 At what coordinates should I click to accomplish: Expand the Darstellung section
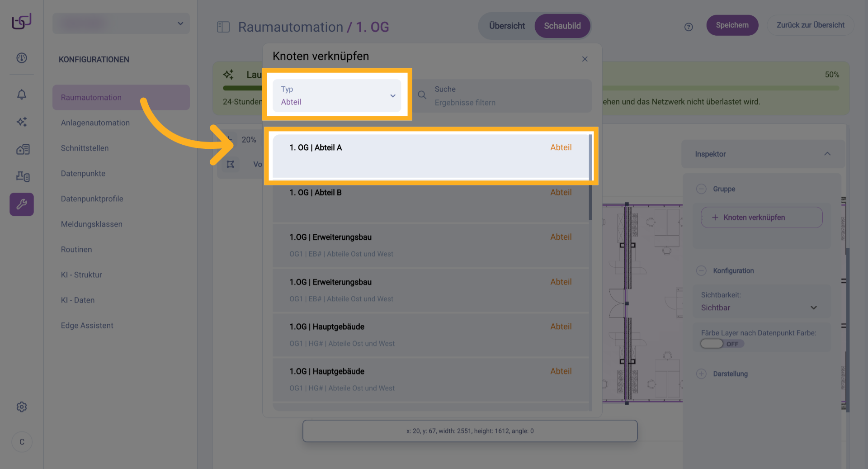pyautogui.click(x=701, y=374)
